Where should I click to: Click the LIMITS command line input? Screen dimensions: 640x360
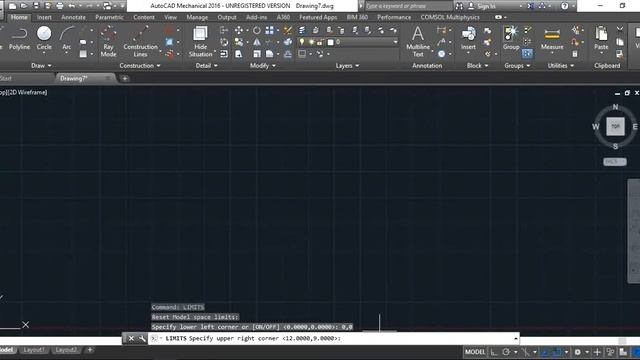click(x=333, y=338)
